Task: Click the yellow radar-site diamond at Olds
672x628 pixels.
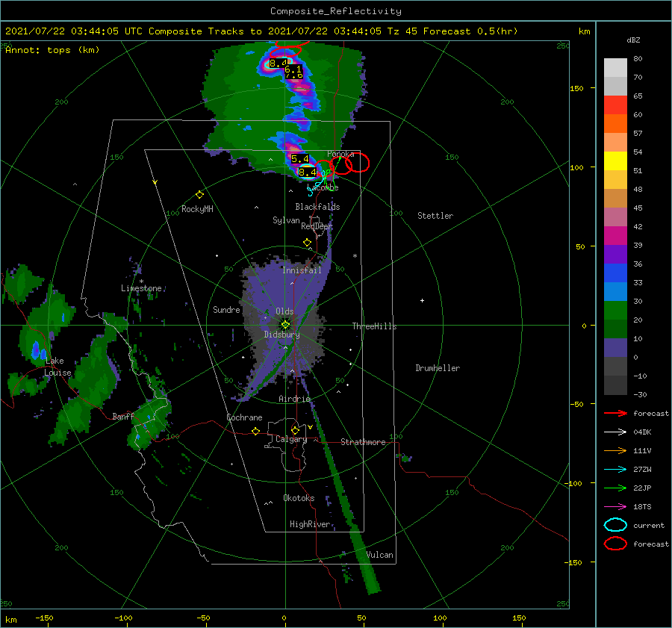Action: [285, 325]
